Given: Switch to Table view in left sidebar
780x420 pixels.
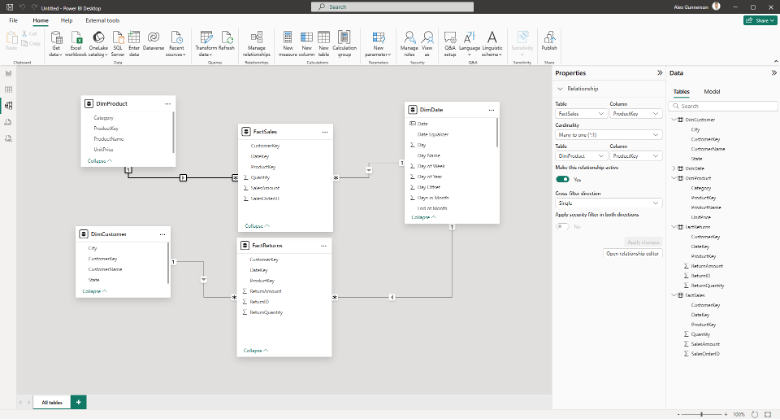Looking at the screenshot, I should coord(8,90).
